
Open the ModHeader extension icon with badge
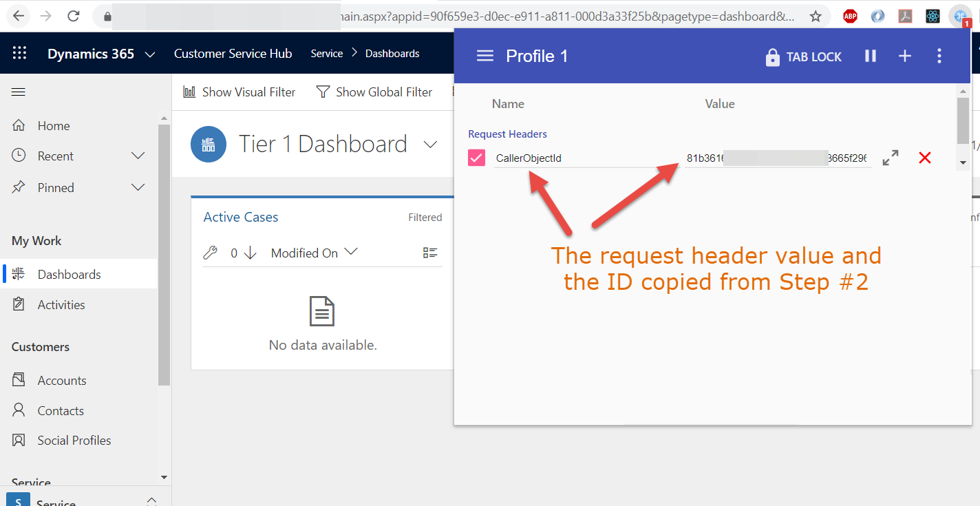pos(960,16)
